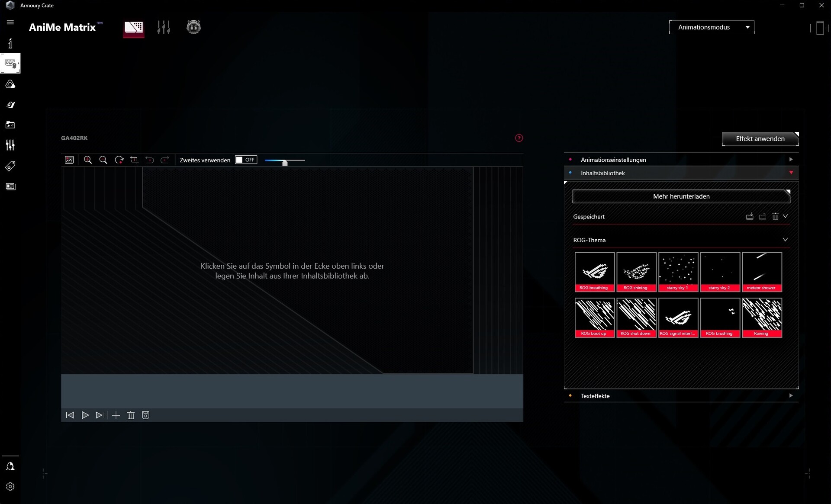Viewport: 831px width, 504px height.
Task: Select the starry sky 2 thumbnail
Action: click(720, 272)
